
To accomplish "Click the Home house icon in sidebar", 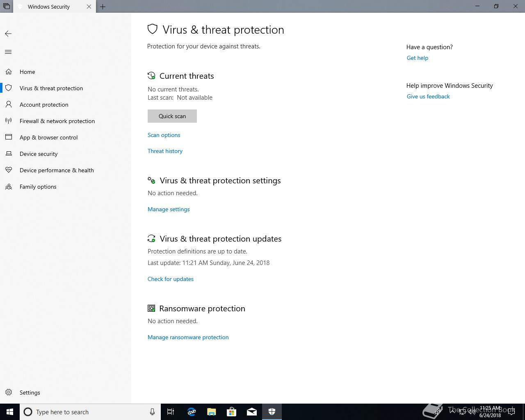I will pyautogui.click(x=9, y=72).
